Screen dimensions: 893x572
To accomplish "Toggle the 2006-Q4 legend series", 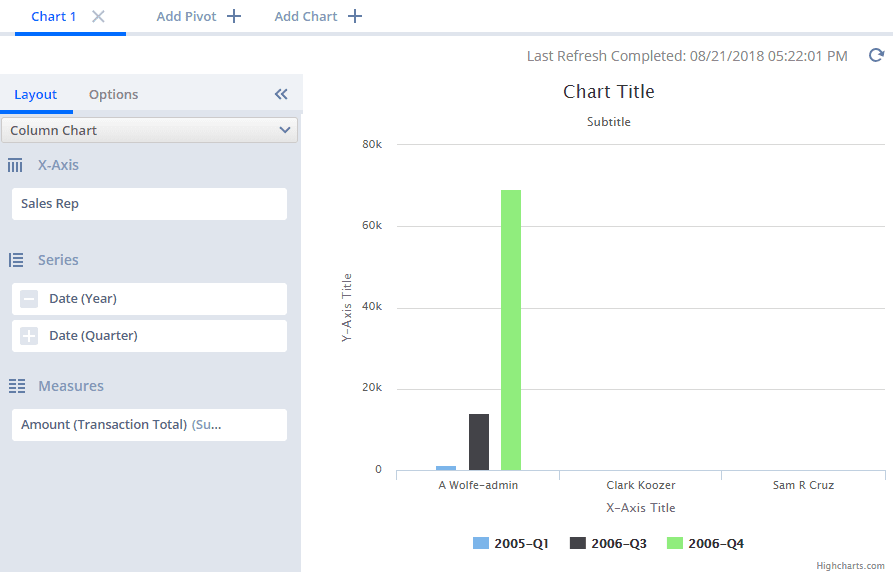I will coord(705,543).
